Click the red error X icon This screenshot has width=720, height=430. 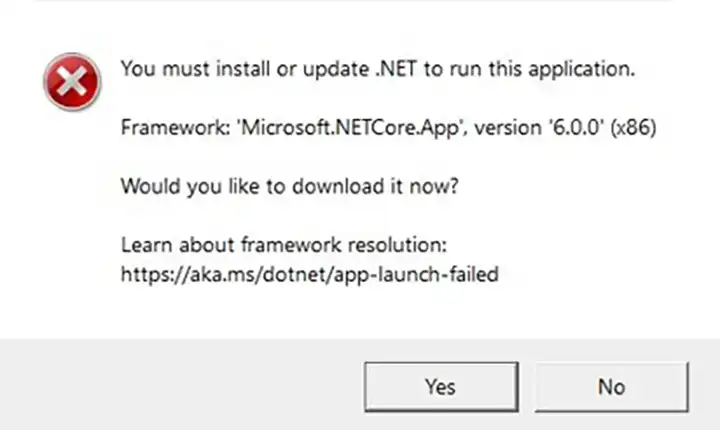tap(71, 81)
